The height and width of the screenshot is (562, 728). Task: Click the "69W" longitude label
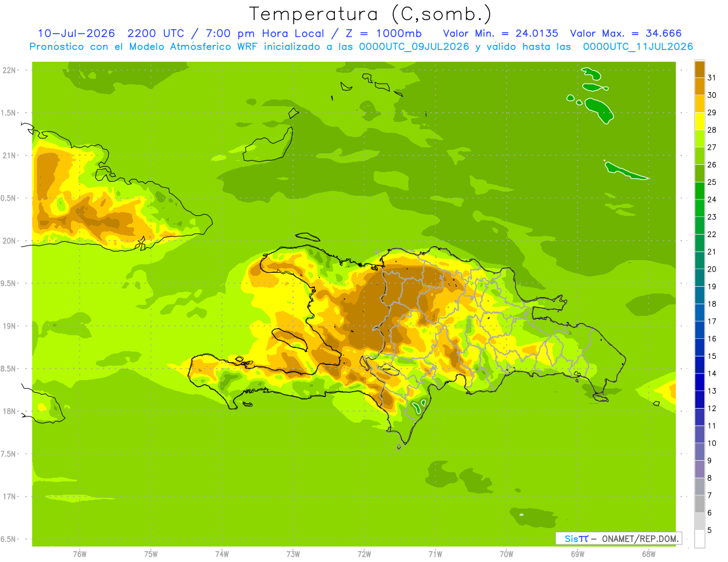(x=578, y=554)
